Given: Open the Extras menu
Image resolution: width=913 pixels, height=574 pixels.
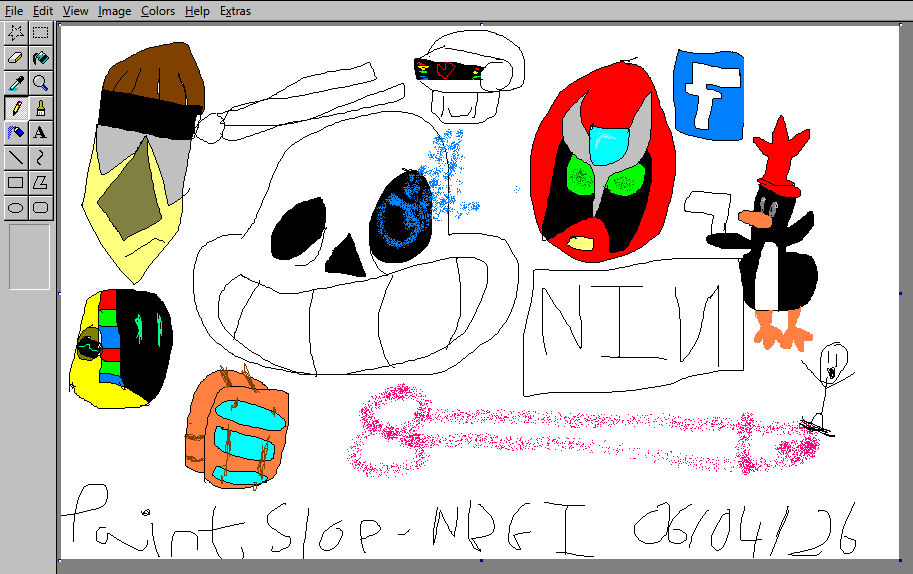Looking at the screenshot, I should [x=235, y=10].
